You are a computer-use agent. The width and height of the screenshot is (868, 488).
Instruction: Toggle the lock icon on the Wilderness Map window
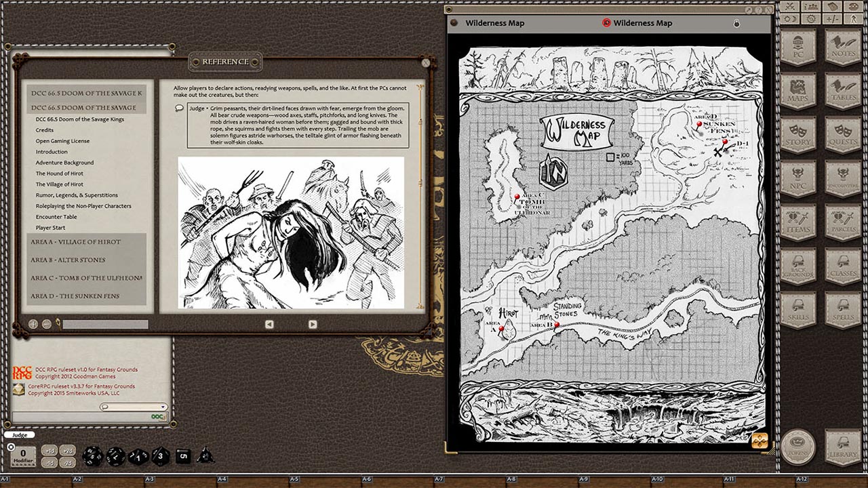click(736, 24)
